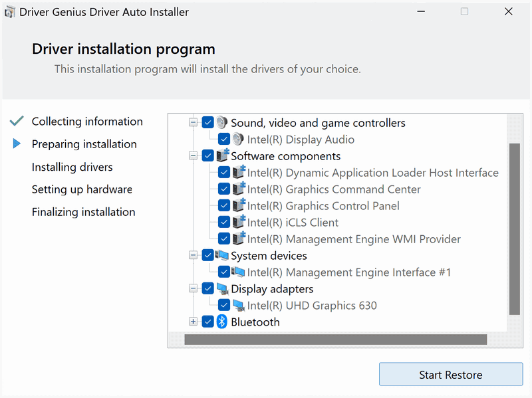The image size is (532, 398).
Task: Click the Driver Genius app icon in title bar
Action: [x=10, y=12]
